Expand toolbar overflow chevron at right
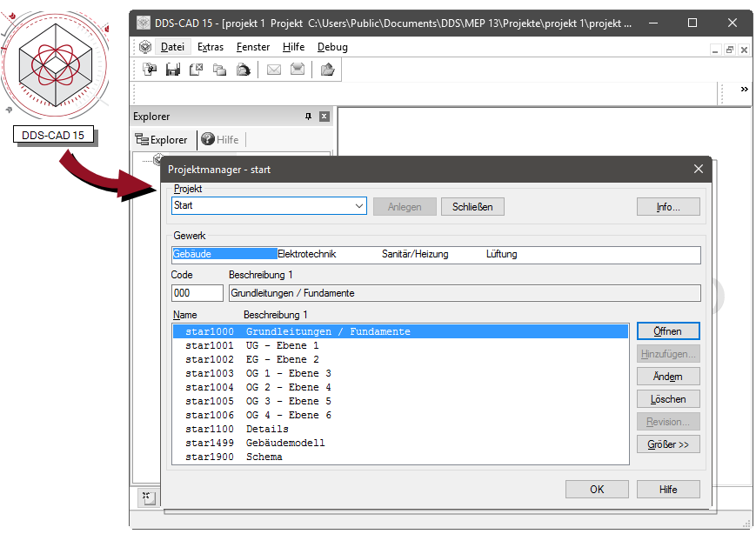756x534 pixels. click(x=744, y=90)
